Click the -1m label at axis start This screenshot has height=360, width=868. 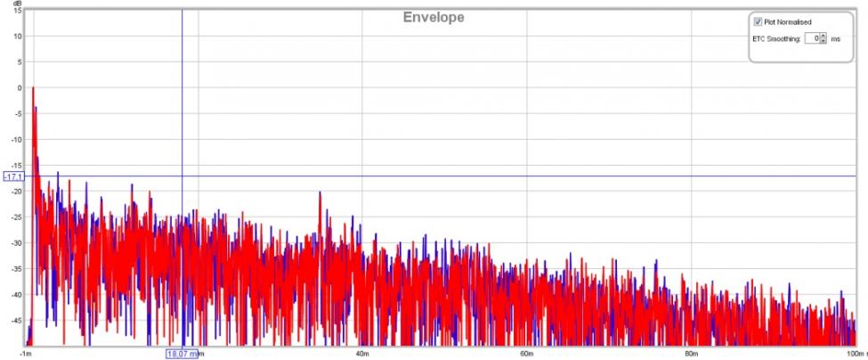tap(25, 354)
